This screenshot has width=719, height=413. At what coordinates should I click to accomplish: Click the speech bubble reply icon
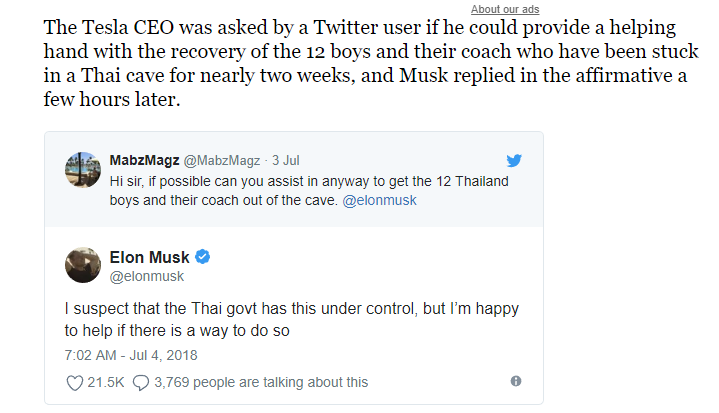coord(140,382)
